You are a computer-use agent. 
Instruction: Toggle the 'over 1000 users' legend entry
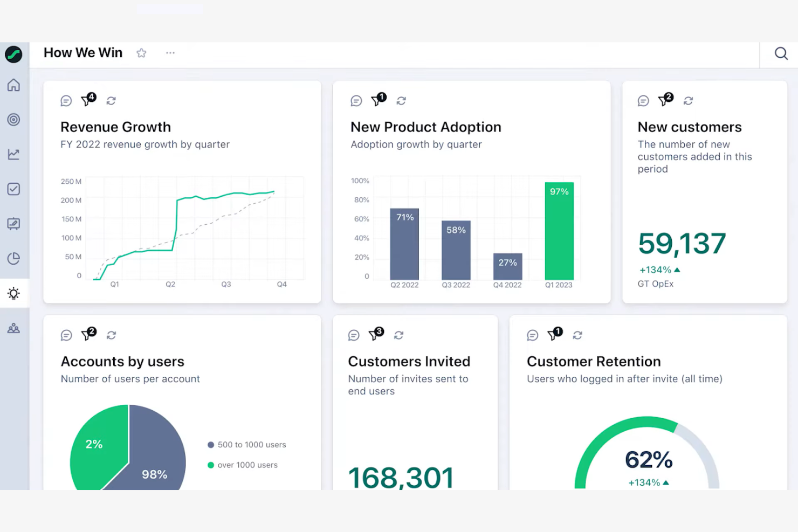click(x=243, y=465)
